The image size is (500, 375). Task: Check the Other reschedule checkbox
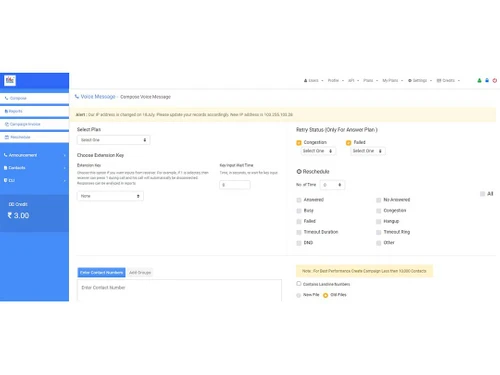(x=378, y=243)
